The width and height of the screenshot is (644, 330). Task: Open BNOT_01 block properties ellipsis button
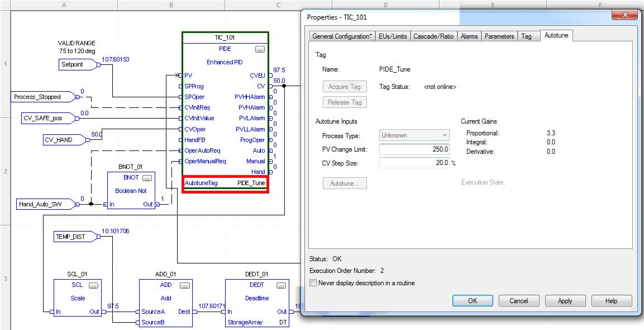pyautogui.click(x=147, y=178)
